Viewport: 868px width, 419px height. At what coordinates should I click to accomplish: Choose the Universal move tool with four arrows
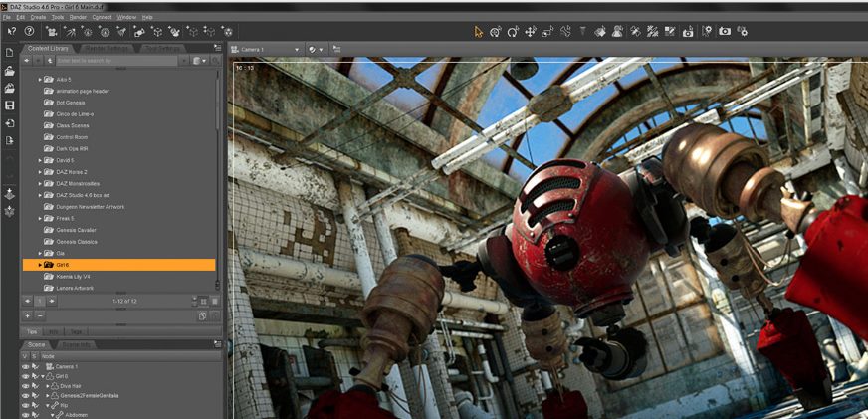[530, 32]
